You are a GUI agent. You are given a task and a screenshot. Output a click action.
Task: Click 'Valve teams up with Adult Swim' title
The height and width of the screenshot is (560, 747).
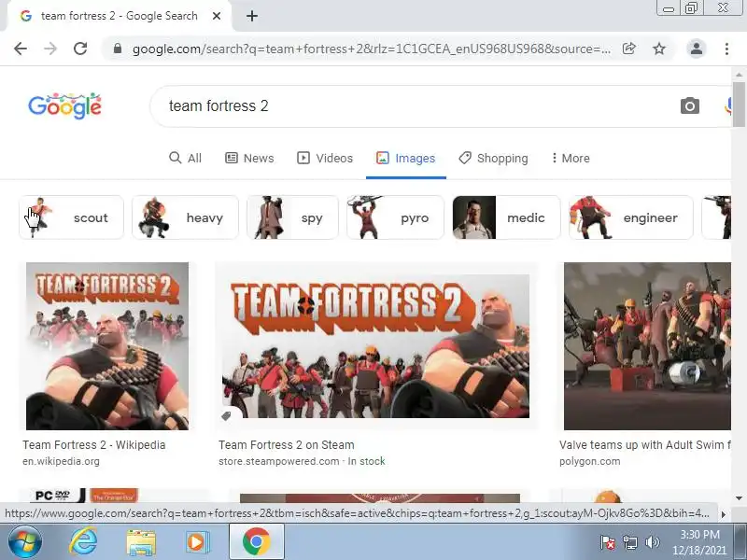pyautogui.click(x=645, y=445)
